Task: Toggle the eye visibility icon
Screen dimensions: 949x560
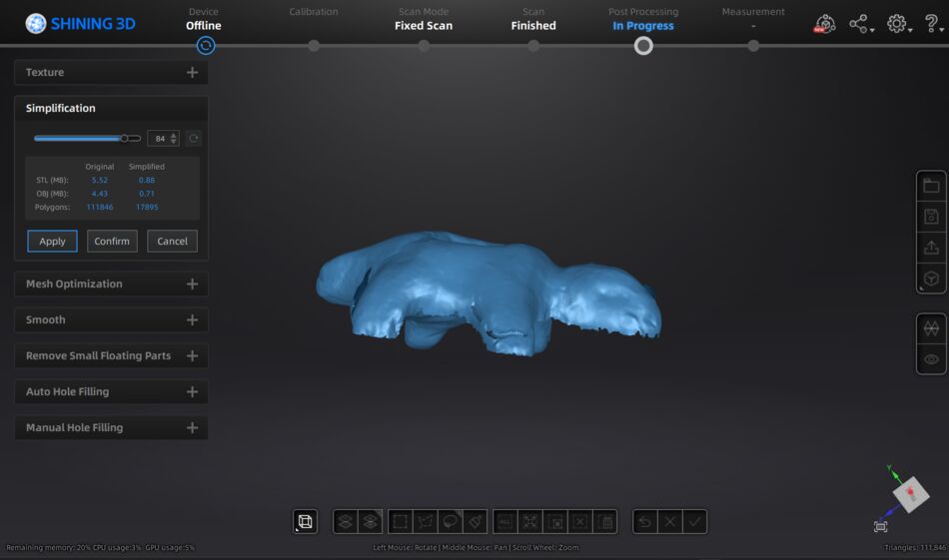Action: 931,359
